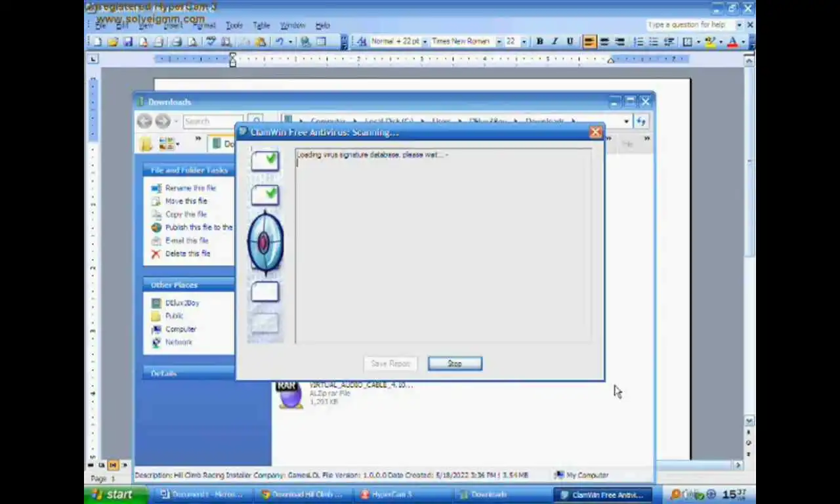Select Align Right in Word toolbar
The image size is (840, 504).
619,41
